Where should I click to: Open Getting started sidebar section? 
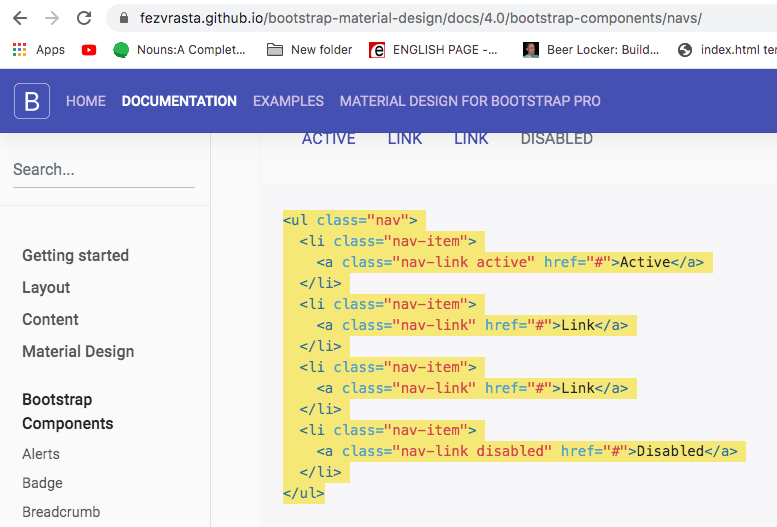tap(75, 255)
